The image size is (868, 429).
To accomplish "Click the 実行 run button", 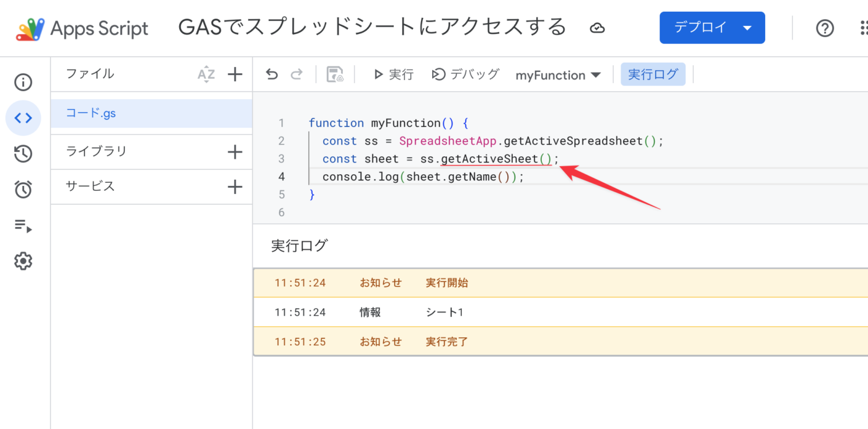I will (x=393, y=74).
